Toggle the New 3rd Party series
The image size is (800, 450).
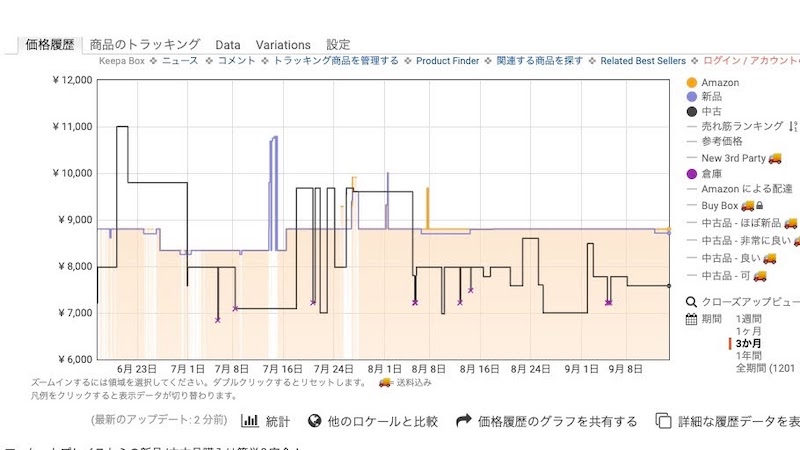point(734,158)
